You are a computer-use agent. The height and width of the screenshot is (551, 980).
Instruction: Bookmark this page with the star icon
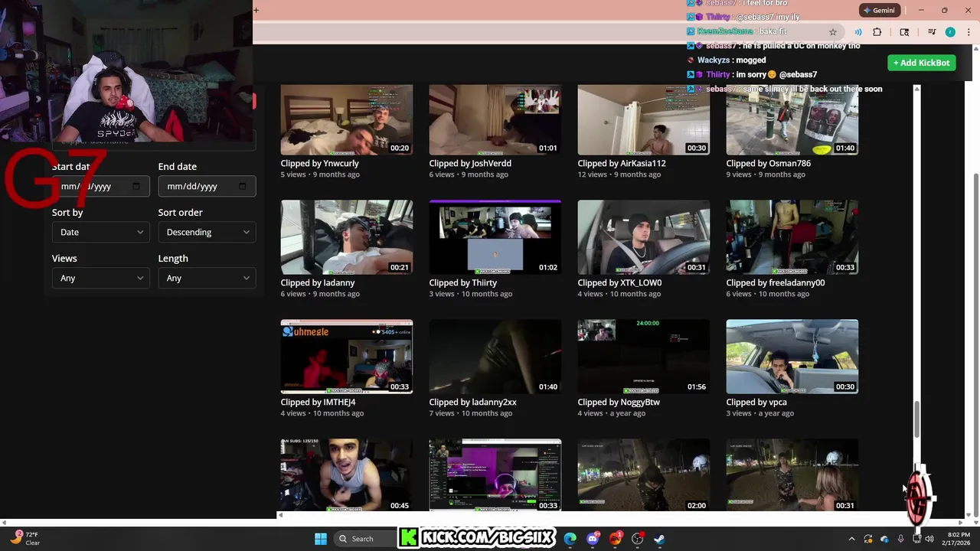pos(833,32)
